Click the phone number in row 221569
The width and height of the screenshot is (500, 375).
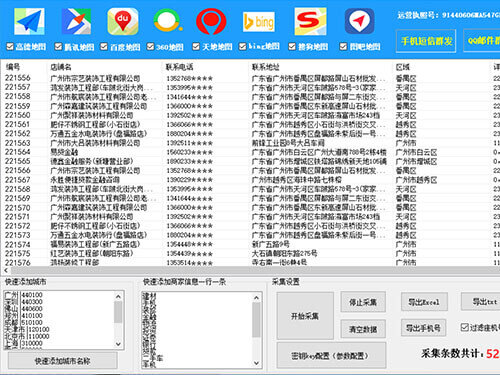coord(189,198)
